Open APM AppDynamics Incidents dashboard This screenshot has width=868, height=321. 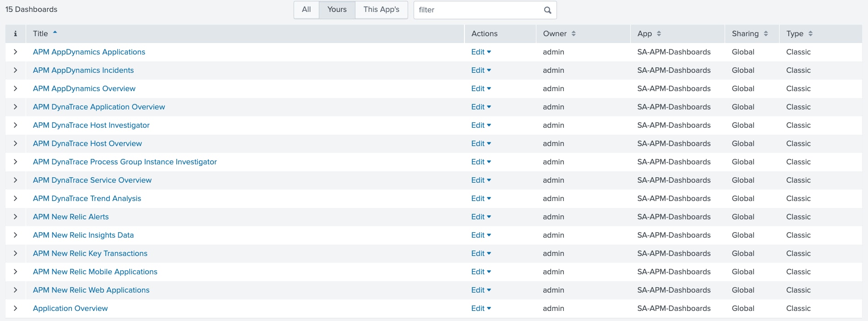point(83,70)
